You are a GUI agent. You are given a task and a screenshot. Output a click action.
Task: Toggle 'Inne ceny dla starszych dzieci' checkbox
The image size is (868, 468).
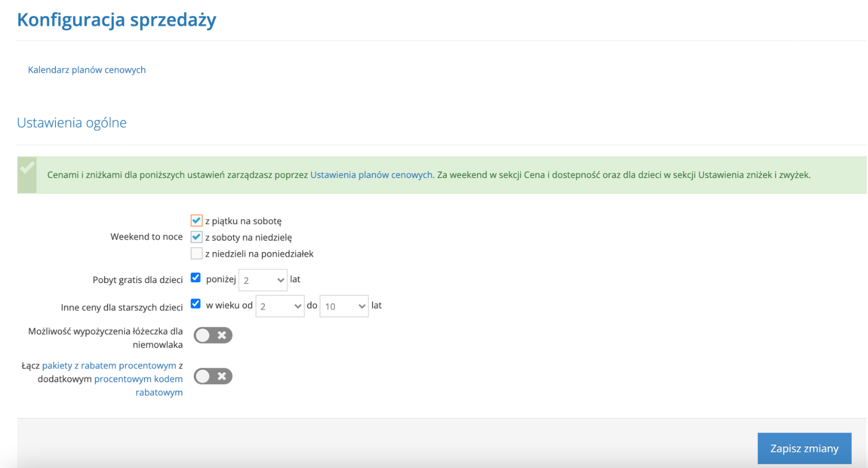click(196, 304)
